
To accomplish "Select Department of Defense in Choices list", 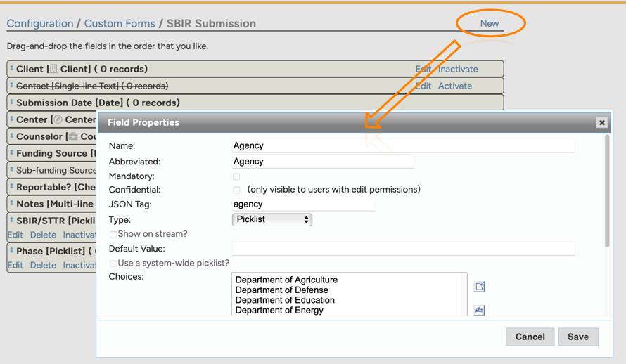I will click(282, 290).
